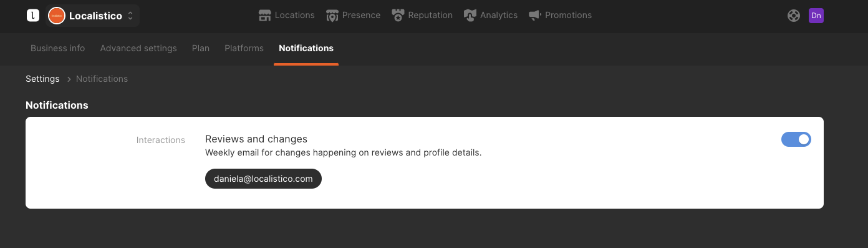This screenshot has width=868, height=248.
Task: Select the active Notifications tab
Action: click(306, 48)
